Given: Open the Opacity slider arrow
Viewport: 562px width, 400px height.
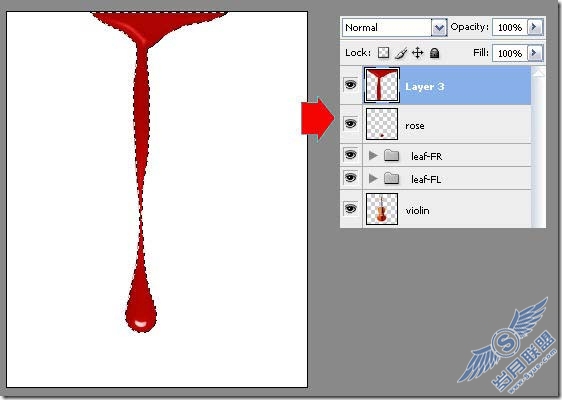Looking at the screenshot, I should 534,27.
